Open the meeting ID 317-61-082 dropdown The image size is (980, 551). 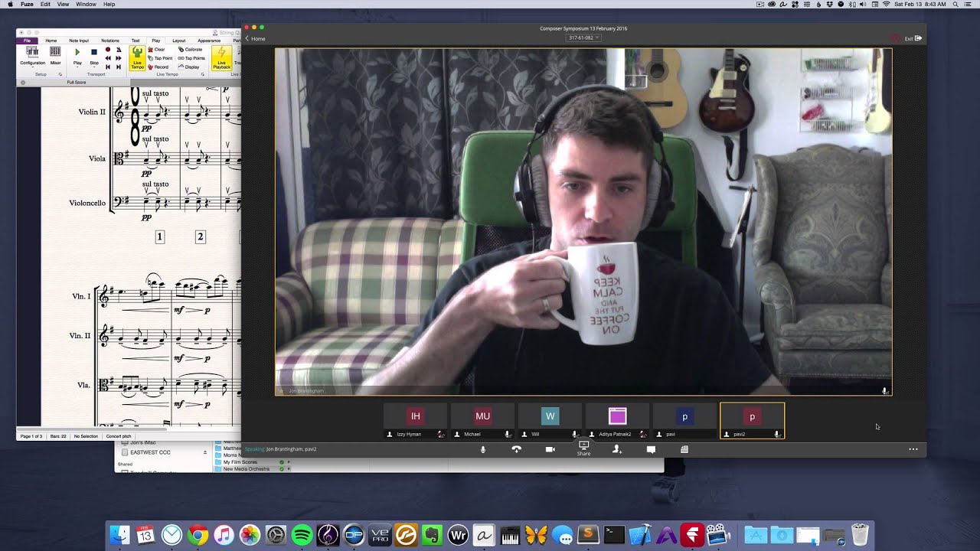pyautogui.click(x=583, y=37)
